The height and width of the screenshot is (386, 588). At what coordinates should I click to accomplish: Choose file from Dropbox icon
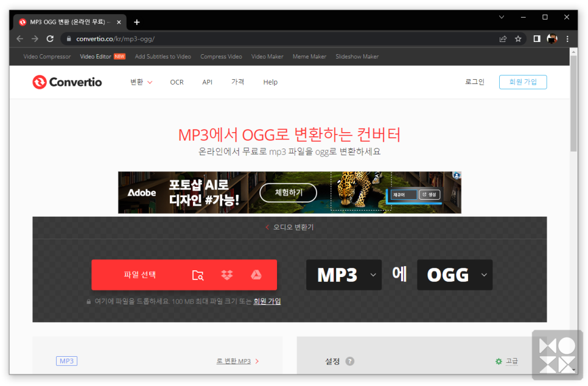(227, 275)
